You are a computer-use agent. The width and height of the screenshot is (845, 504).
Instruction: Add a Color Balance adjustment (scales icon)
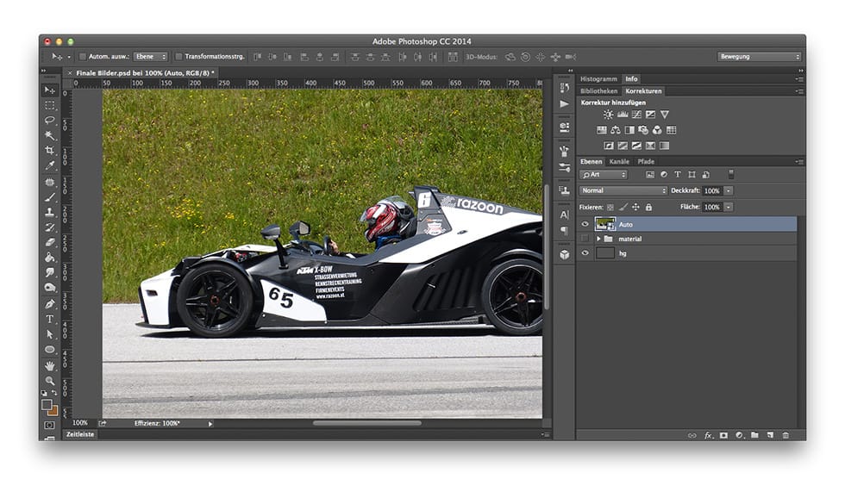(x=616, y=130)
